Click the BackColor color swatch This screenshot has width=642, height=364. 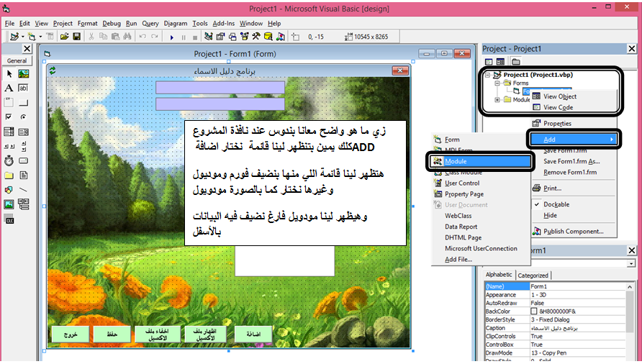533,311
